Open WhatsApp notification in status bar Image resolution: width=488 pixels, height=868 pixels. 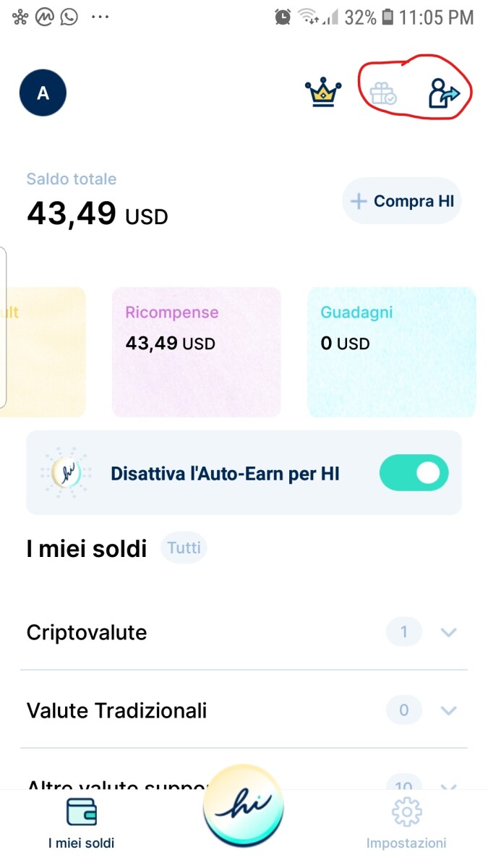pos(69,17)
